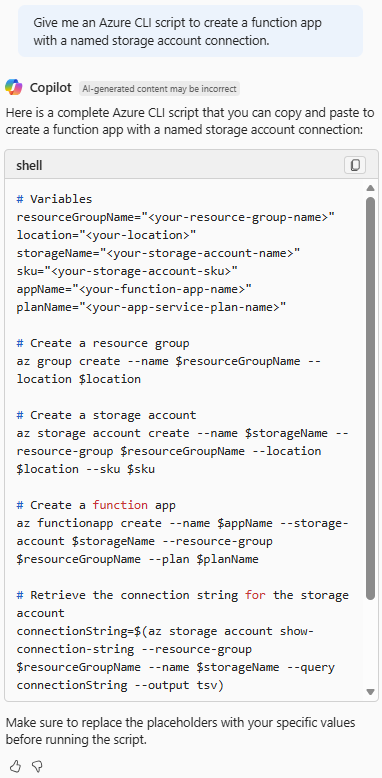This screenshot has height=778, width=382.
Task: Click the 'az functionapp create' command line
Action: 183,523
